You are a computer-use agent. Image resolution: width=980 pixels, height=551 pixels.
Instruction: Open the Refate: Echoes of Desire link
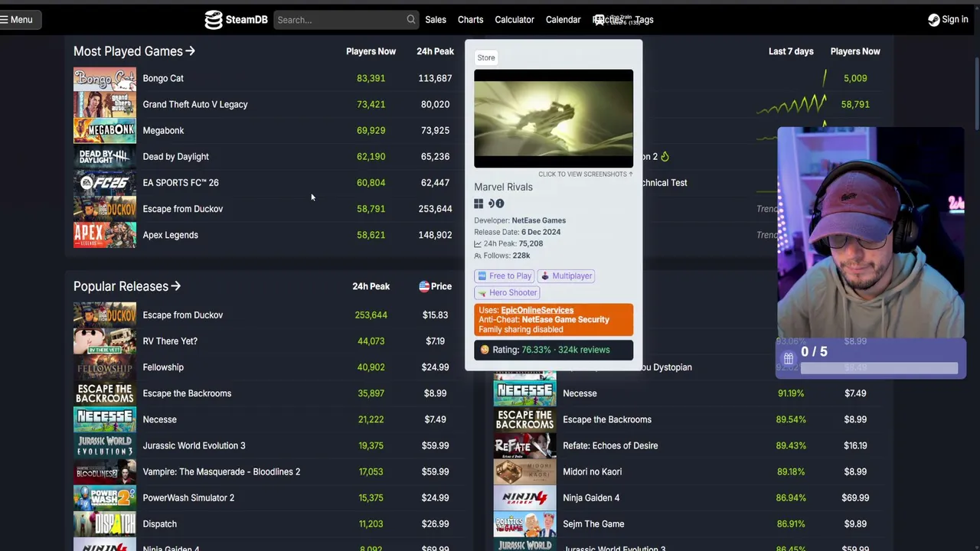pos(610,445)
